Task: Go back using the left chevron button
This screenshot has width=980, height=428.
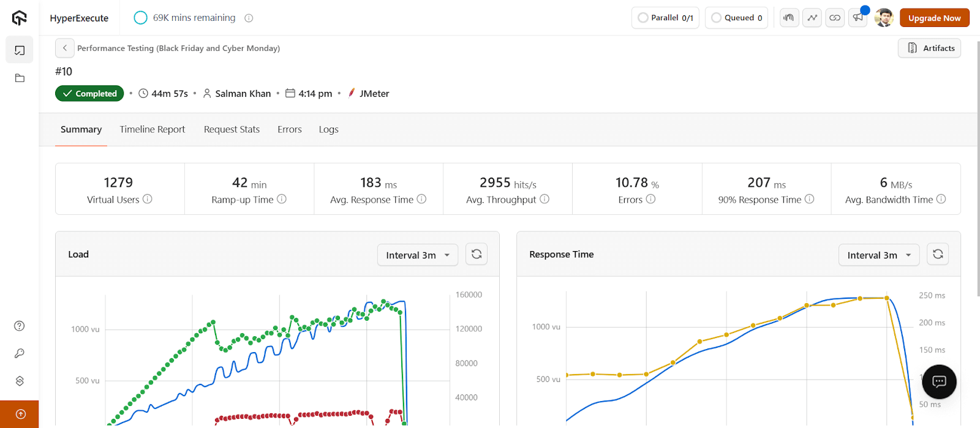Action: (65, 48)
